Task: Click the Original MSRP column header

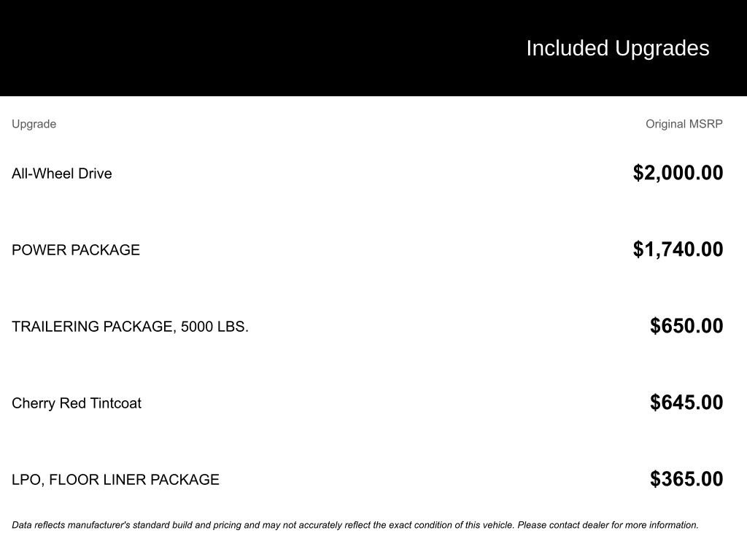Action: 684,124
